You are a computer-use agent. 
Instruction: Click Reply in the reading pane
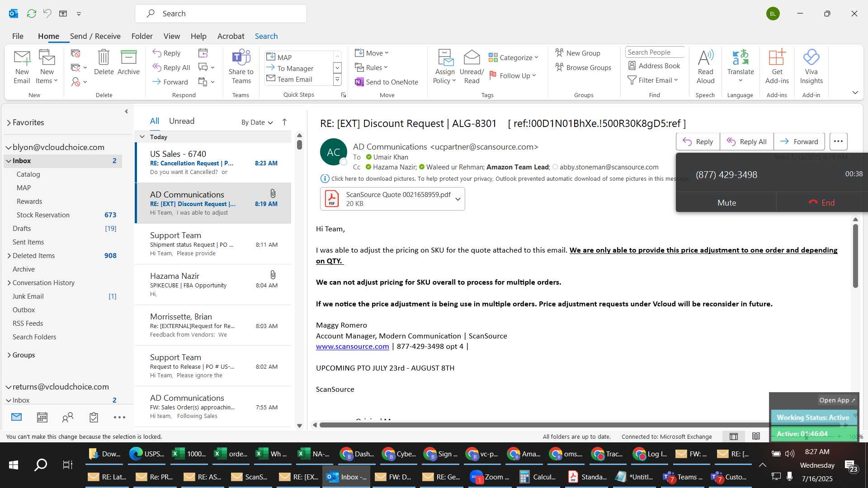tap(698, 141)
